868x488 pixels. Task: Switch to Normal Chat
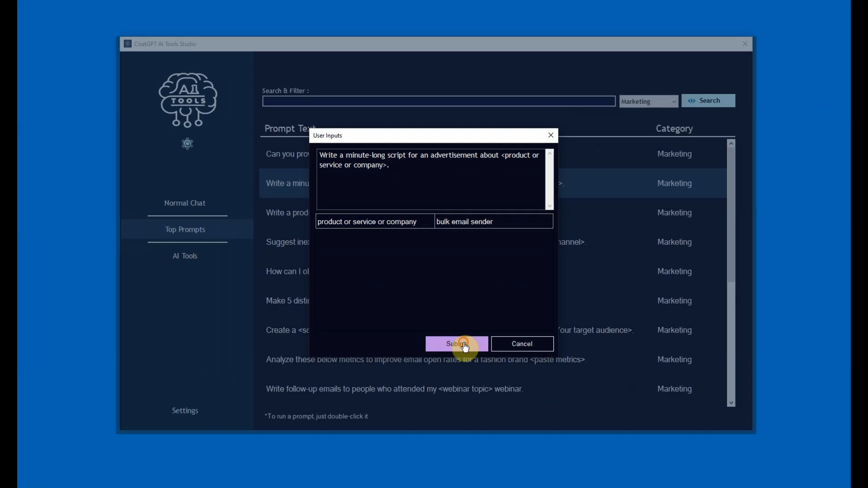click(x=185, y=203)
